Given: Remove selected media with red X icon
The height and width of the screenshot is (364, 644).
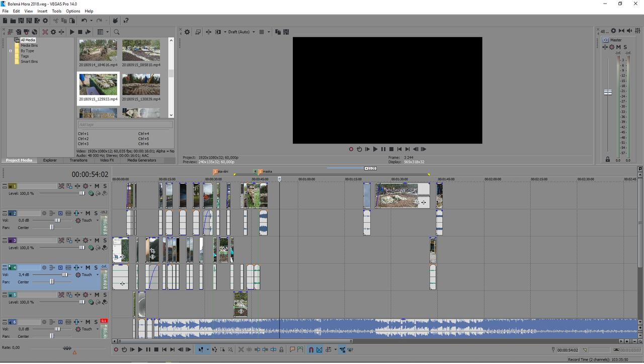Looking at the screenshot, I should click(x=45, y=32).
